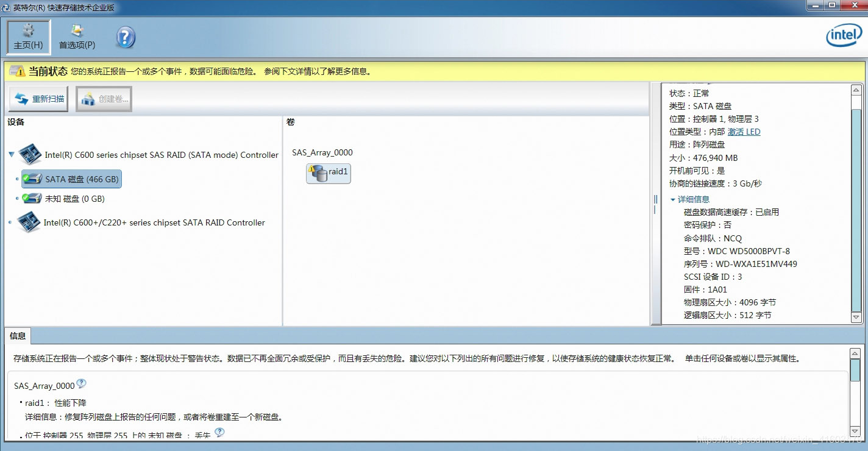Select Intel C600 series SAS RAID Controller text
Screen dimensions: 868x451
pos(162,155)
